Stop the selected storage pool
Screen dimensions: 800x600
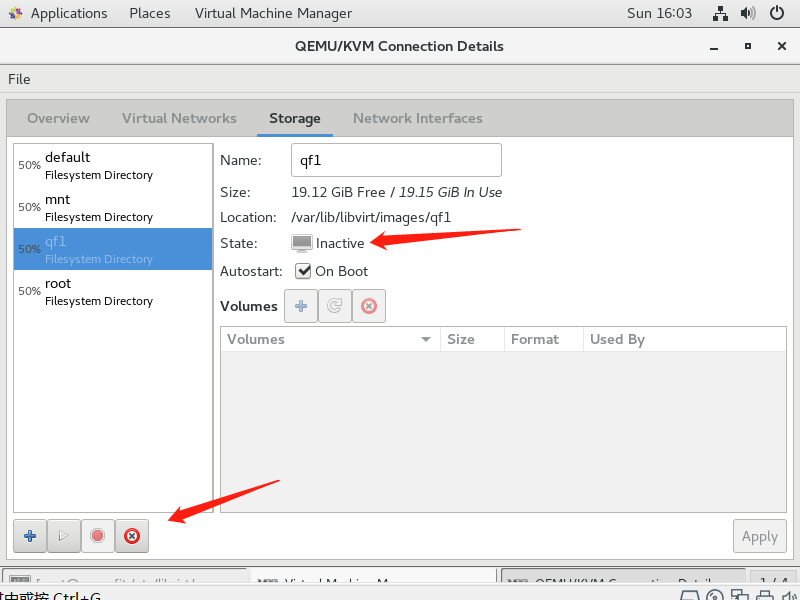point(97,536)
